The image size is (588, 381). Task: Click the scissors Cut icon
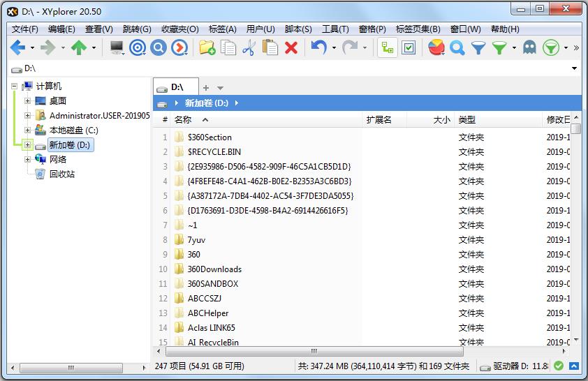click(x=249, y=47)
